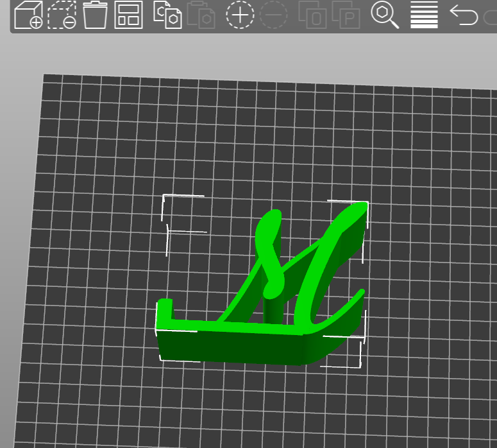Remove an instance of selected object

(x=273, y=15)
